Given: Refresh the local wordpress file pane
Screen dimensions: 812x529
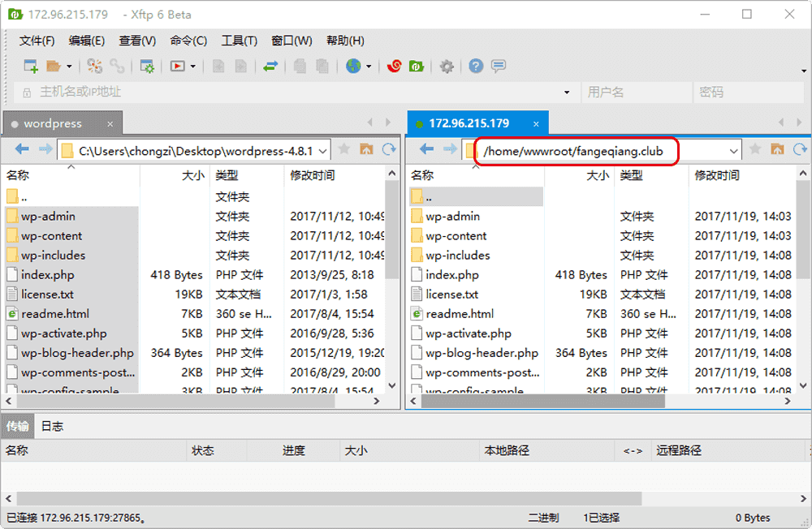Looking at the screenshot, I should 389,149.
